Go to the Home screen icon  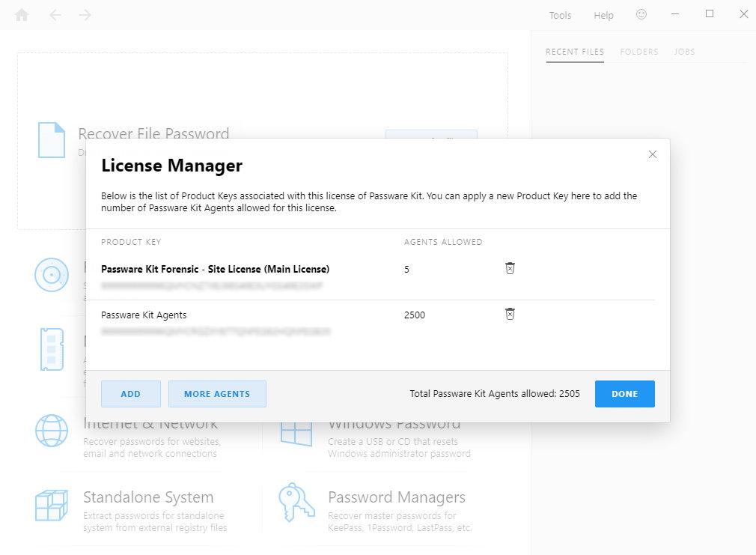pos(22,15)
